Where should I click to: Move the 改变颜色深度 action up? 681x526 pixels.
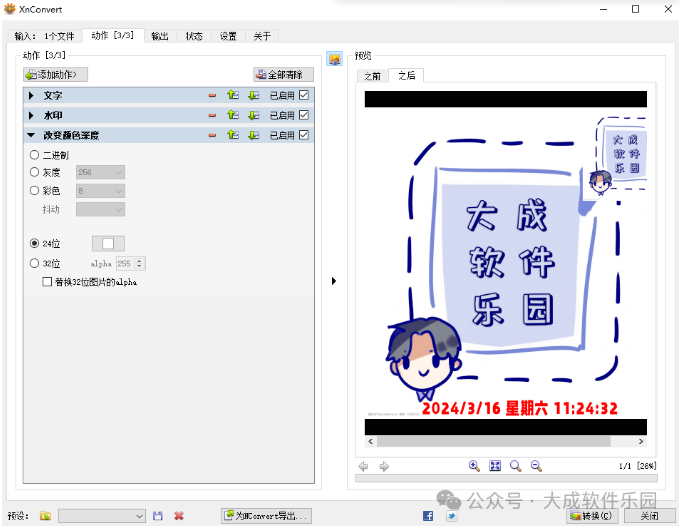233,135
